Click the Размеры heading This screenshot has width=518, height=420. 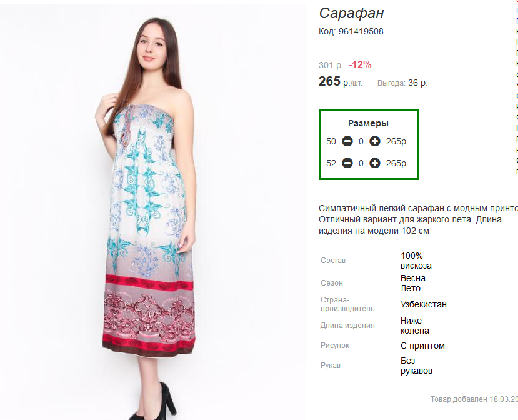pos(368,123)
